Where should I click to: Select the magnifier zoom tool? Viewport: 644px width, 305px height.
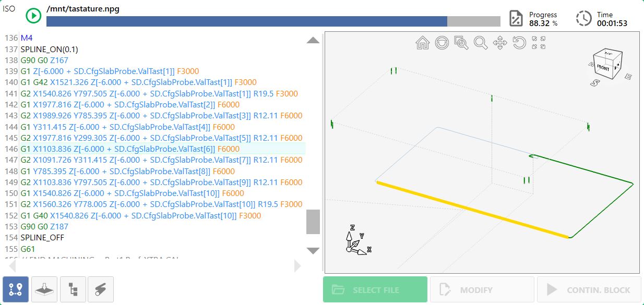pos(481,43)
